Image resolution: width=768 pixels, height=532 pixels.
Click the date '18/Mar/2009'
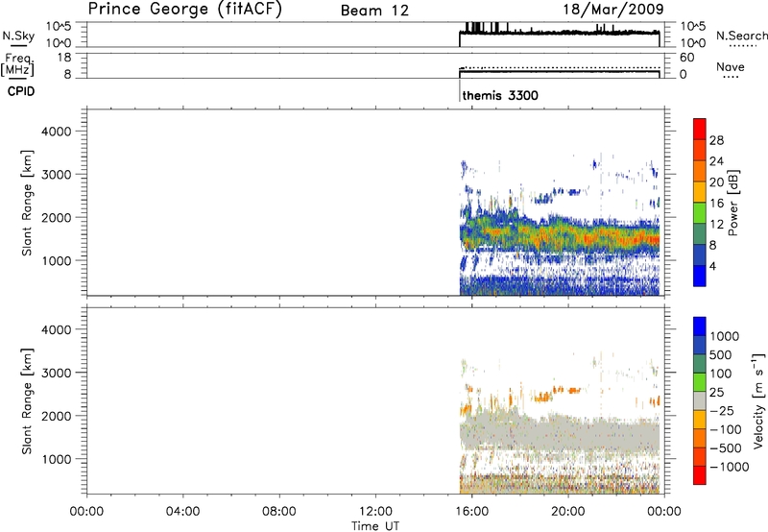pyautogui.click(x=613, y=9)
